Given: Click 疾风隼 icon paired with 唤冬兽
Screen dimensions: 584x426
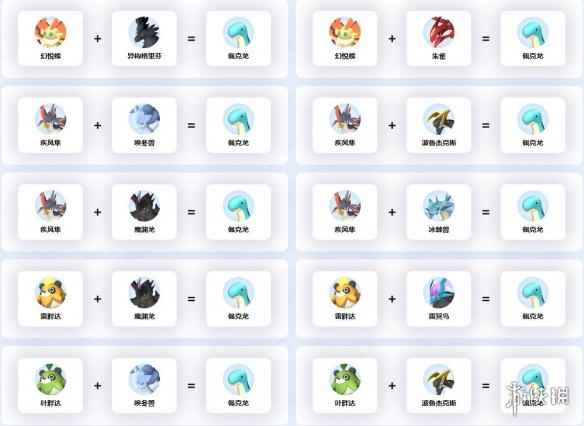Looking at the screenshot, I should pyautogui.click(x=51, y=119).
